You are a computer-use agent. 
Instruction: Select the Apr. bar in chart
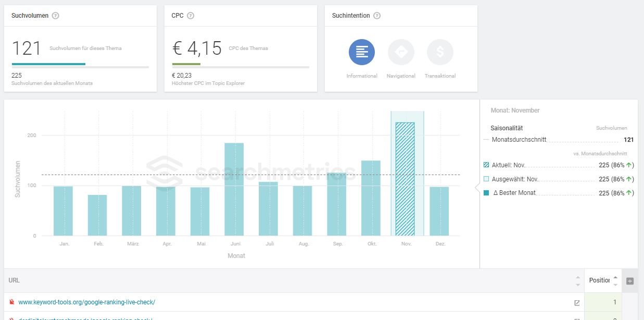[166, 211]
